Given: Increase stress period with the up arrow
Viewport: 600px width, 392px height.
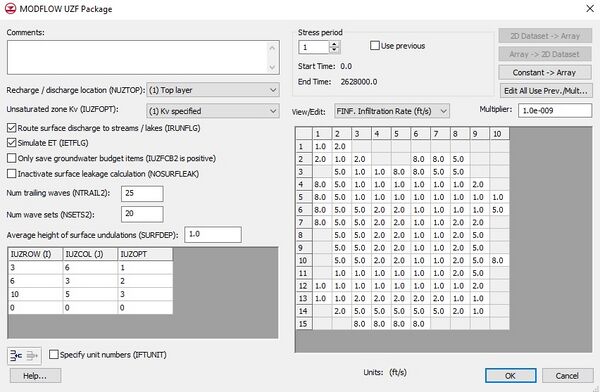Looking at the screenshot, I should click(x=334, y=44).
